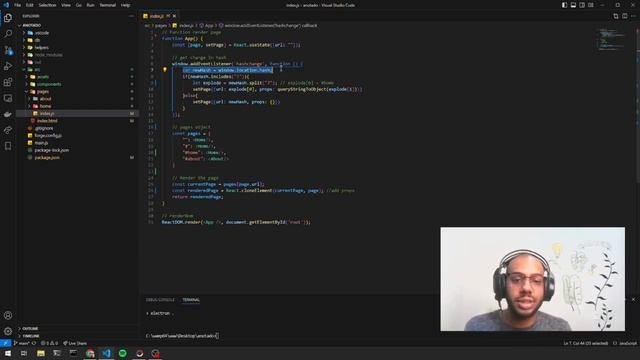Viewport: 640px width, 360px height.
Task: Customize layout from the title bar icon
Action: click(591, 5)
